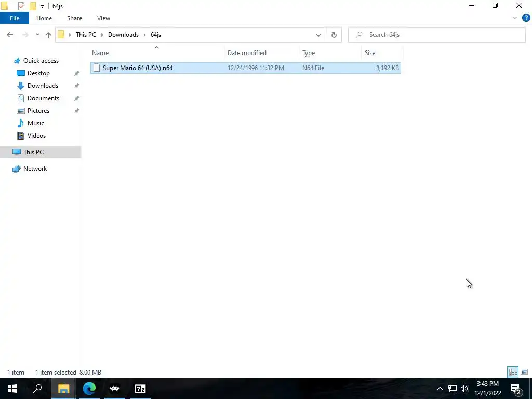The width and height of the screenshot is (532, 399).
Task: Open the Windows Start menu
Action: 12,389
